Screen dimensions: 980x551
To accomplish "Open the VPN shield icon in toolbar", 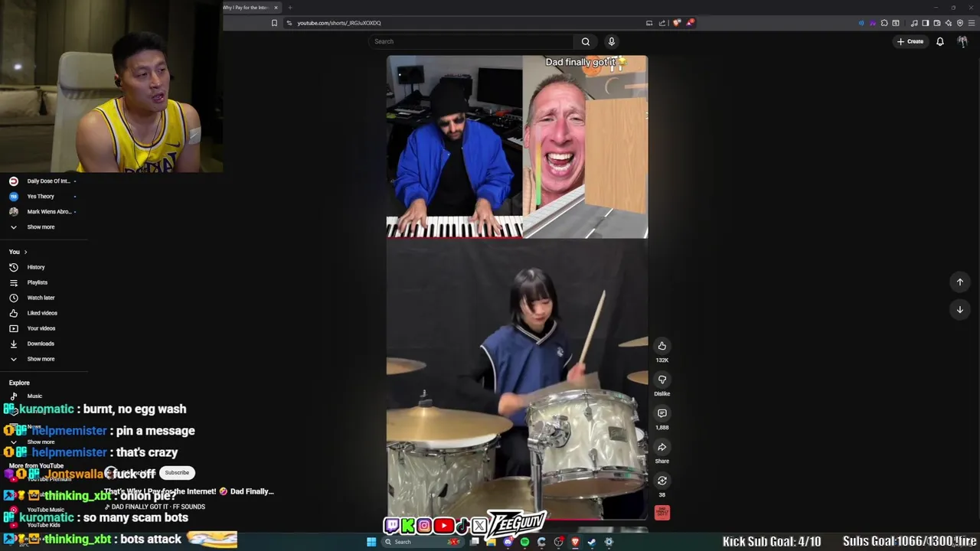I will [960, 23].
